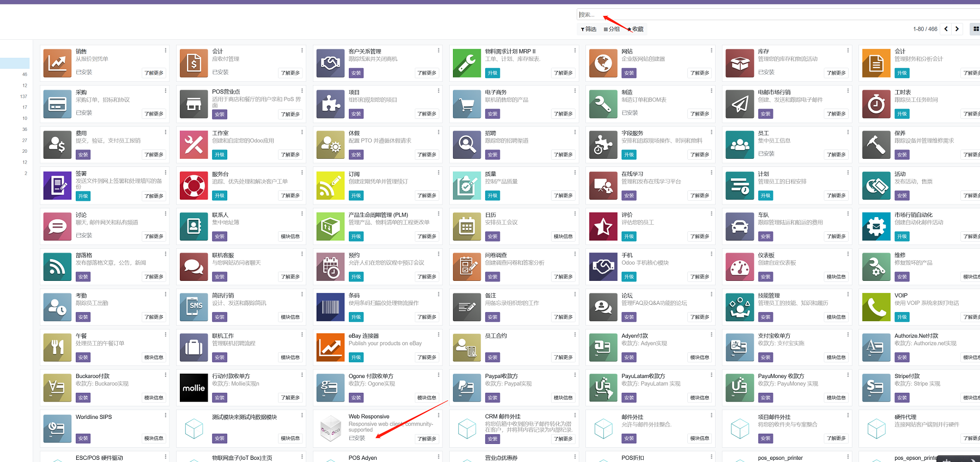Open the 收藏 favorites dropdown
The height and width of the screenshot is (462, 980).
click(x=636, y=29)
